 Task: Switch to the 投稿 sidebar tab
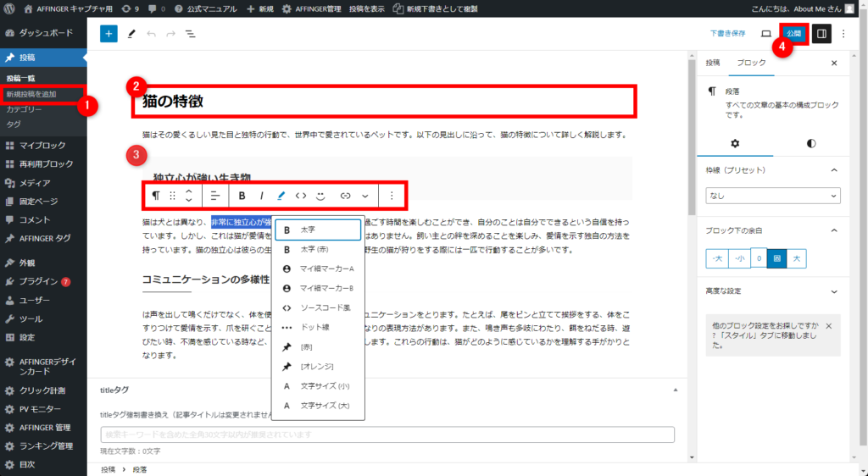(713, 64)
